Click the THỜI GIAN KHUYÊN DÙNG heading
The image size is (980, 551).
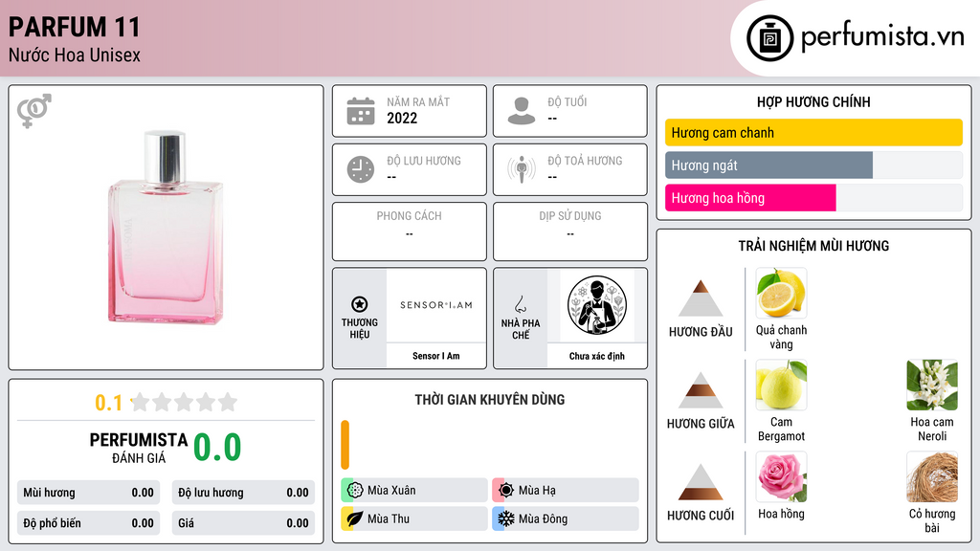490,399
